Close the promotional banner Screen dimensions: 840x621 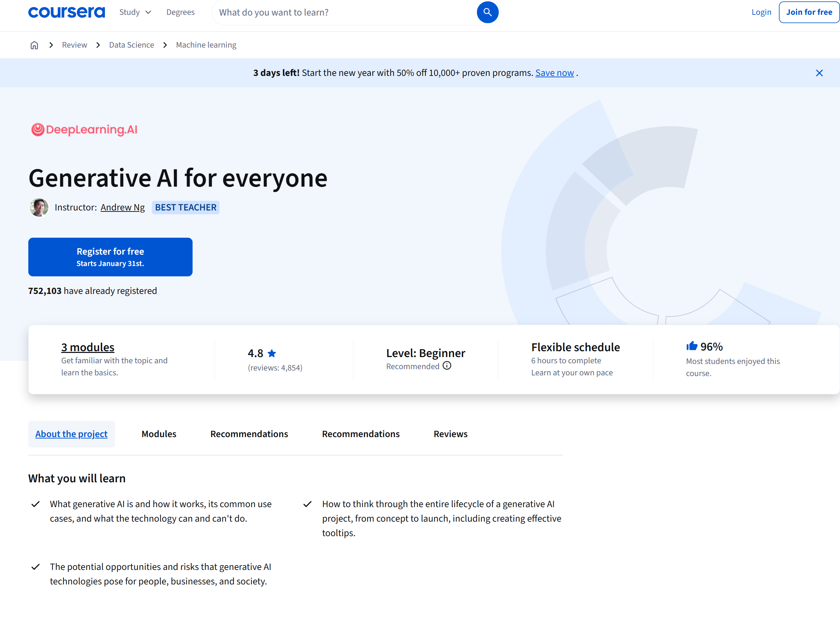[x=819, y=73]
